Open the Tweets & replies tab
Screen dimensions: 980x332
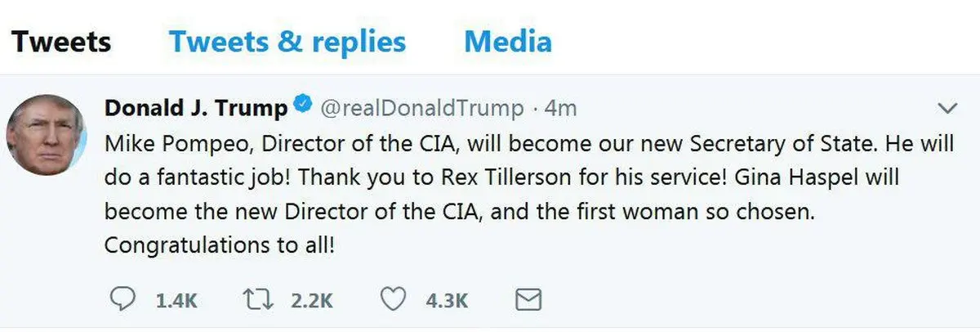(x=287, y=42)
